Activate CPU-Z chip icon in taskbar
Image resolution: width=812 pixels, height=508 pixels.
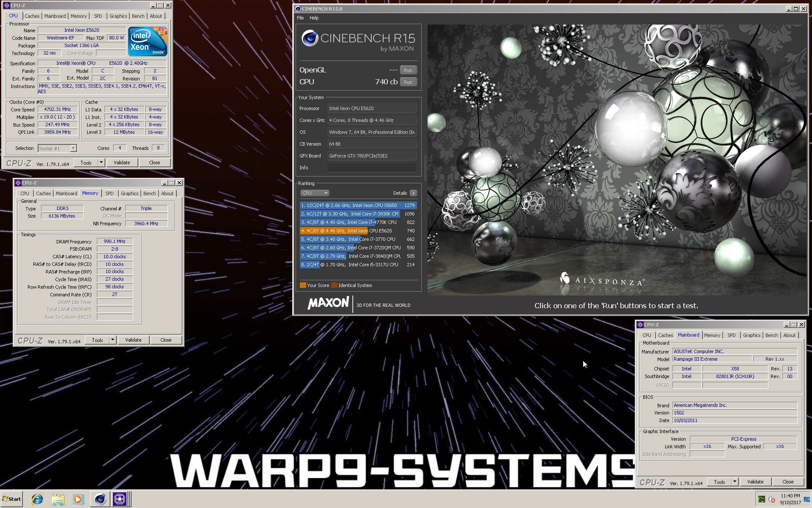pos(120,499)
